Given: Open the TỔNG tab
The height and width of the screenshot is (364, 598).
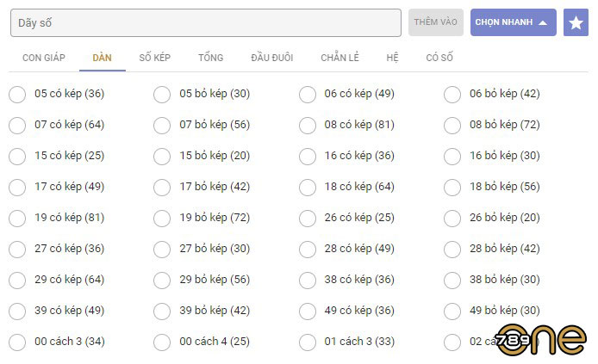Looking at the screenshot, I should [210, 58].
